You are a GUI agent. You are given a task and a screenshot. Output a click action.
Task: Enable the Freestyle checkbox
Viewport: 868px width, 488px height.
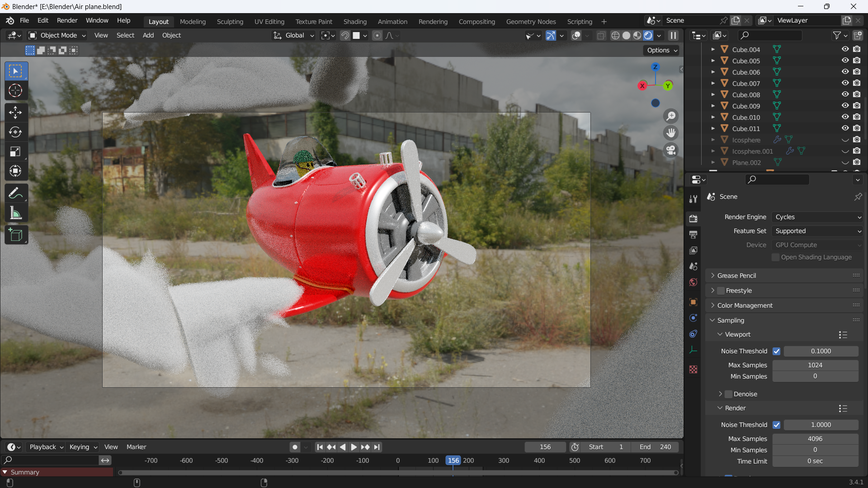[x=721, y=291]
